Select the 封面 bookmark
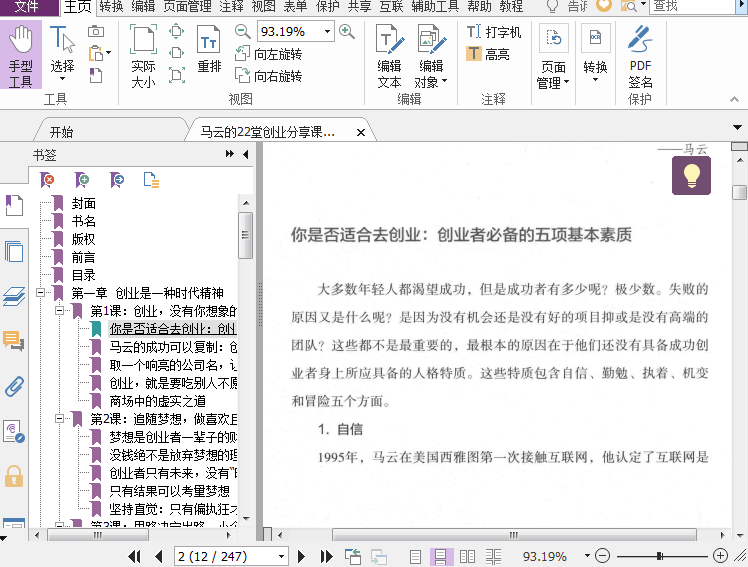 (x=83, y=203)
